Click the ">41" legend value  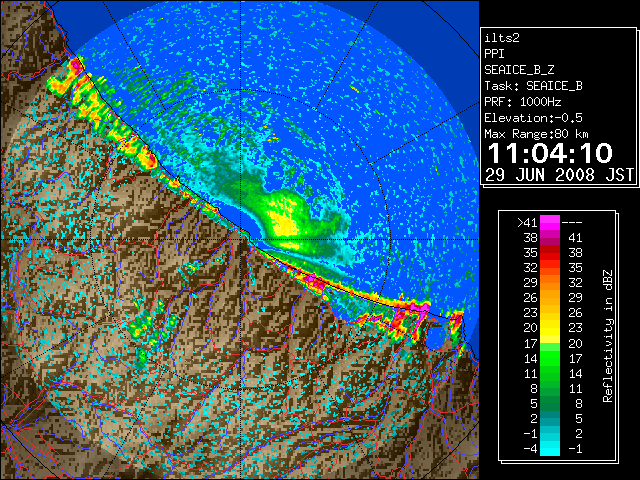(x=527, y=222)
